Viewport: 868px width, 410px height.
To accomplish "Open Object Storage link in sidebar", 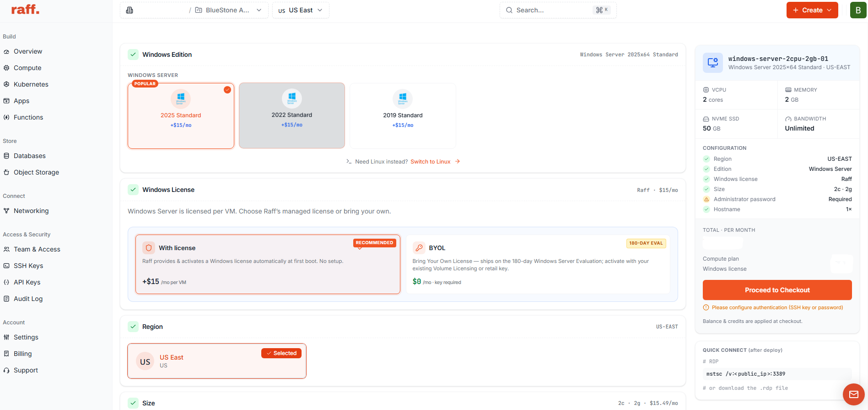I will coord(37,172).
